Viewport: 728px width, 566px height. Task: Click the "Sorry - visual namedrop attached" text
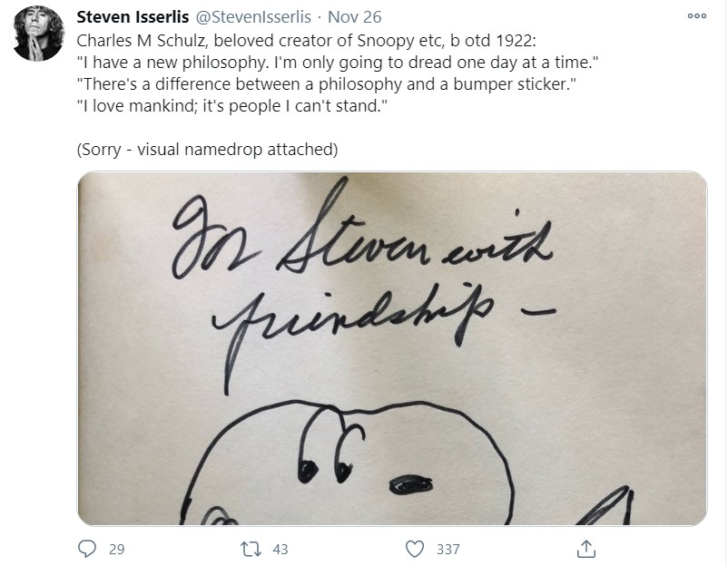tap(208, 150)
